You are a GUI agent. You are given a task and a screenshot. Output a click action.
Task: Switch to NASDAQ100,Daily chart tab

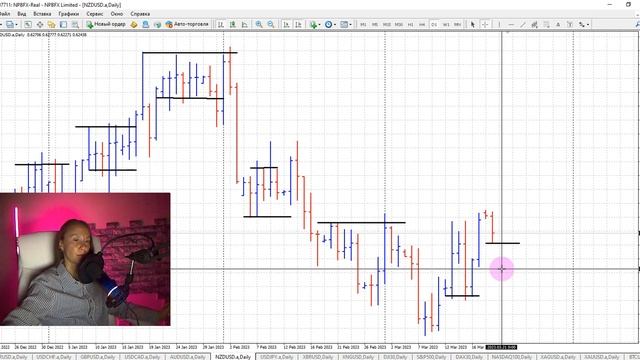[511, 357]
